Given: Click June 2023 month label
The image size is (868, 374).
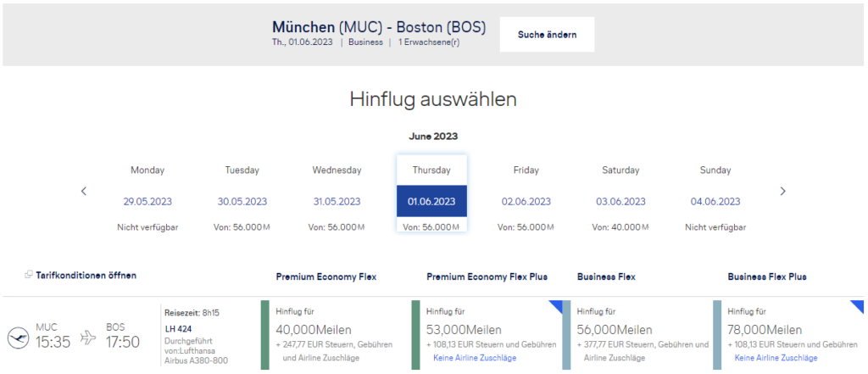Looking at the screenshot, I should [x=433, y=136].
